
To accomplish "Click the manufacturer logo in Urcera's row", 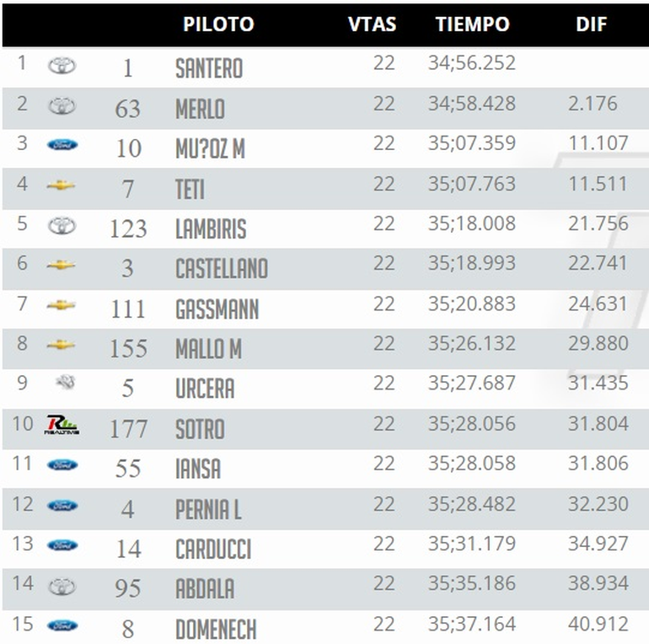I will click(x=64, y=384).
